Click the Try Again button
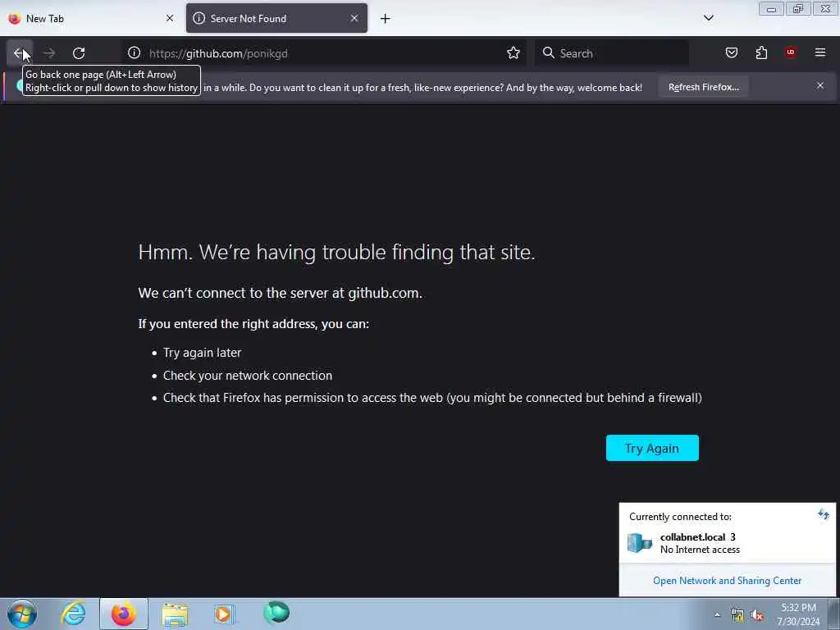The height and width of the screenshot is (630, 840). point(652,448)
